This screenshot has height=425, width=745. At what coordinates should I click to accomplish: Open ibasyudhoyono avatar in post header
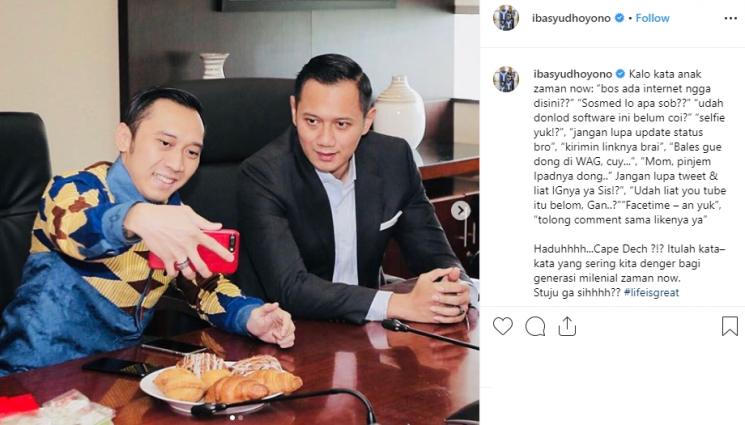click(506, 18)
